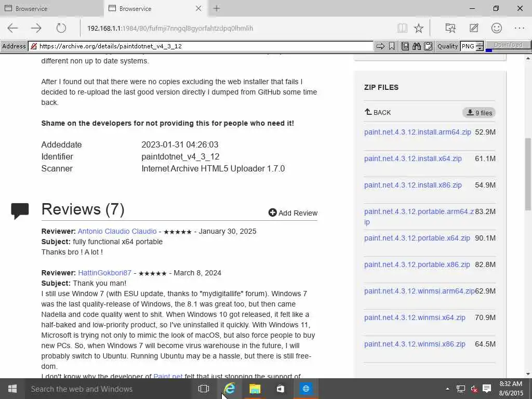Click Browservice bookmark icon
The height and width of the screenshot is (399, 532).
[392, 46]
